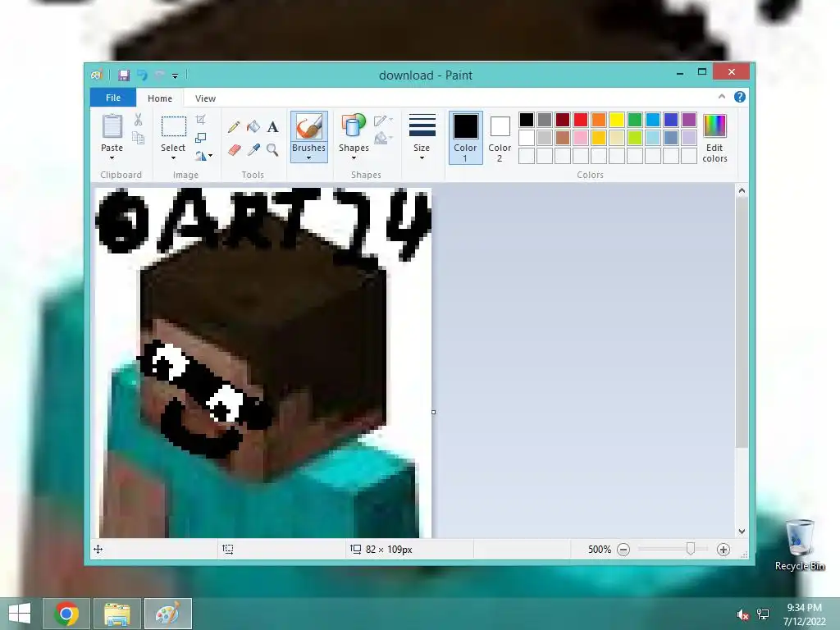The image size is (840, 630).
Task: Click the rectangular Select icon
Action: click(174, 127)
